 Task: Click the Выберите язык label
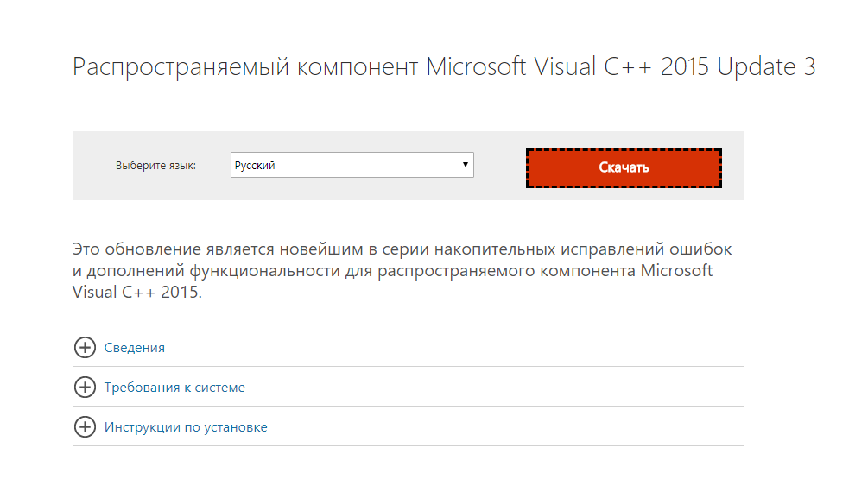(x=155, y=166)
